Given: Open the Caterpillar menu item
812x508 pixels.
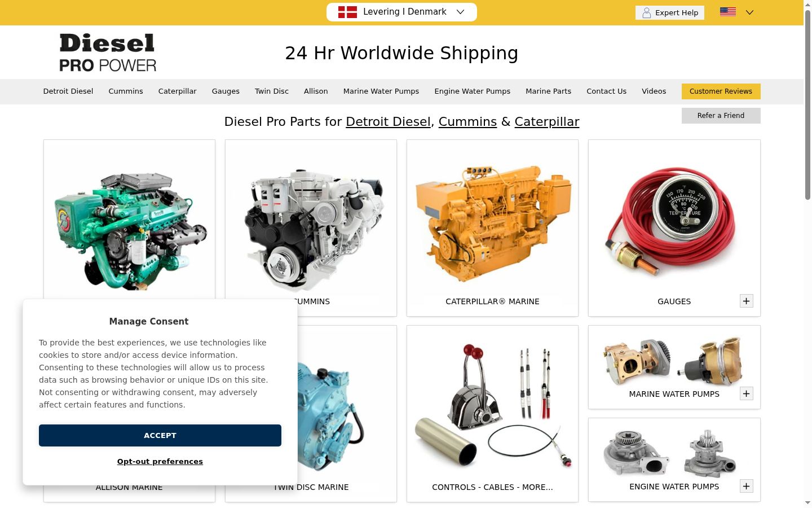Looking at the screenshot, I should pyautogui.click(x=178, y=91).
